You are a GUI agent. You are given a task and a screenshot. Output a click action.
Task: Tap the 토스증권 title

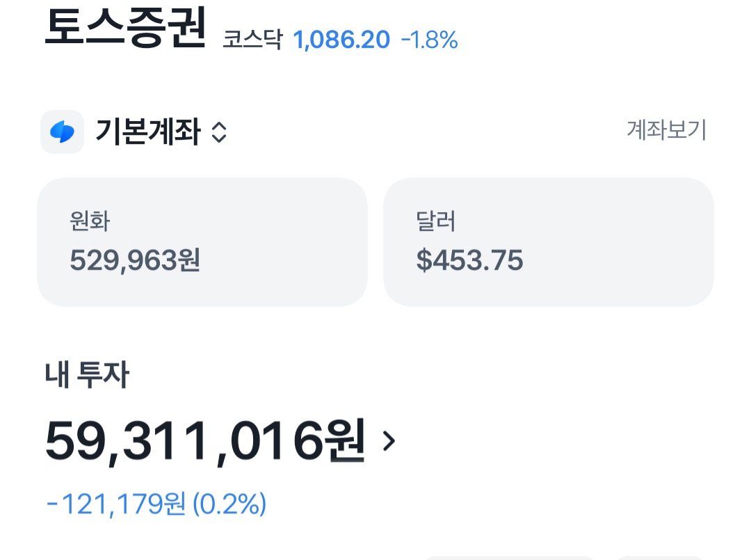pyautogui.click(x=125, y=28)
